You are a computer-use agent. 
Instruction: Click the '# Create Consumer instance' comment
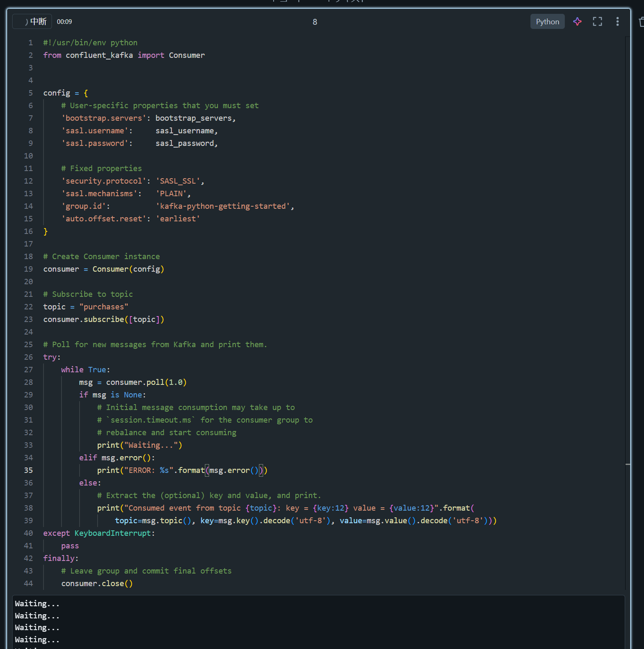pos(101,257)
